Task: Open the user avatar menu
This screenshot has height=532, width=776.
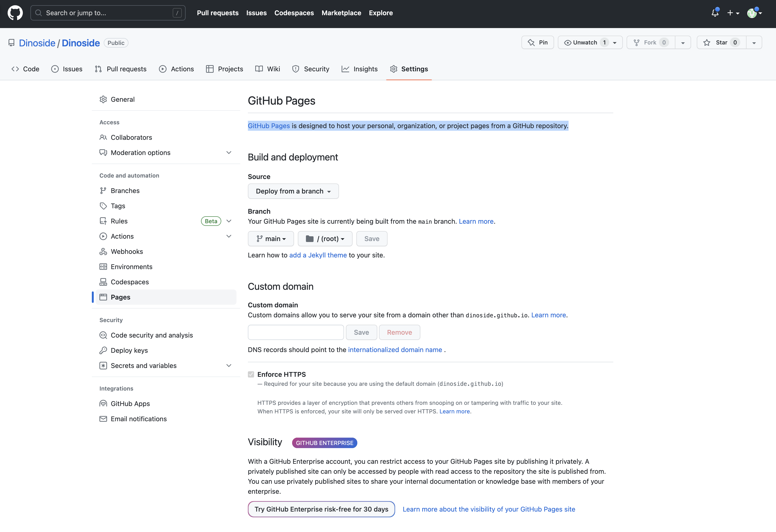Action: coord(754,13)
